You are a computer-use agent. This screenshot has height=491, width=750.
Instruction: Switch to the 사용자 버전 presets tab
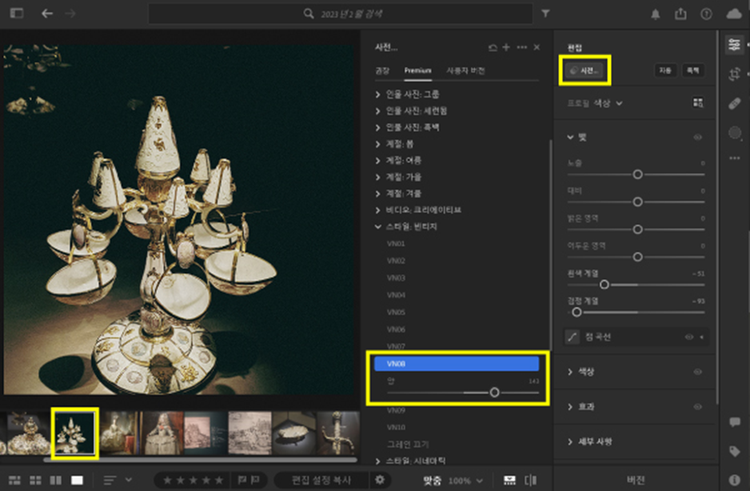[x=465, y=71]
